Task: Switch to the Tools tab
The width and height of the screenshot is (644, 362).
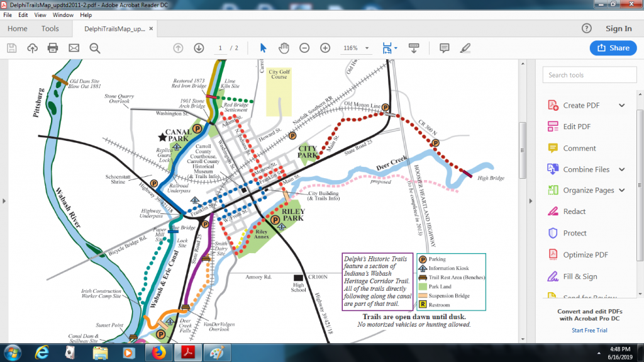Action: point(50,28)
